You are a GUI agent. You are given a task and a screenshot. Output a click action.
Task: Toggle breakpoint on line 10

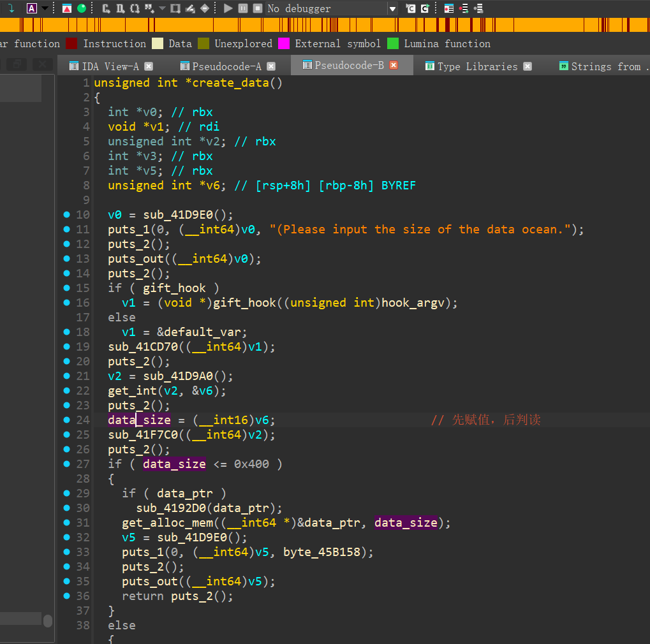67,214
